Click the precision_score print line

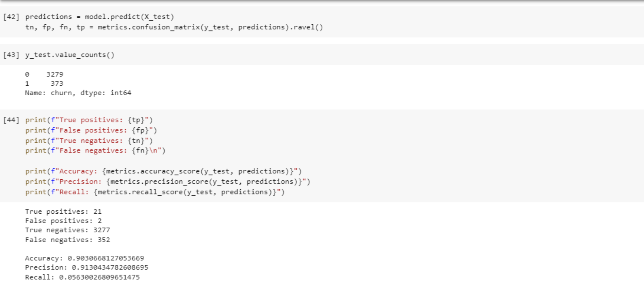[167, 182]
